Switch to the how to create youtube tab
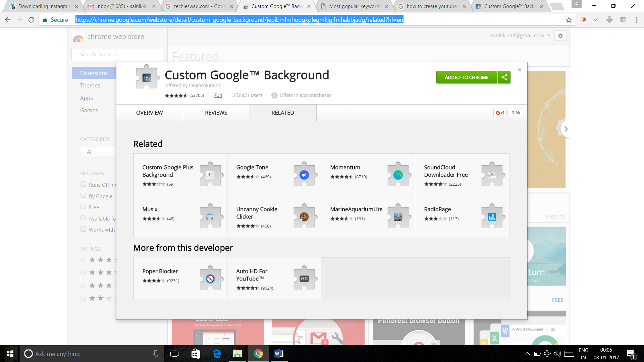This screenshot has width=644, height=362. tap(432, 6)
